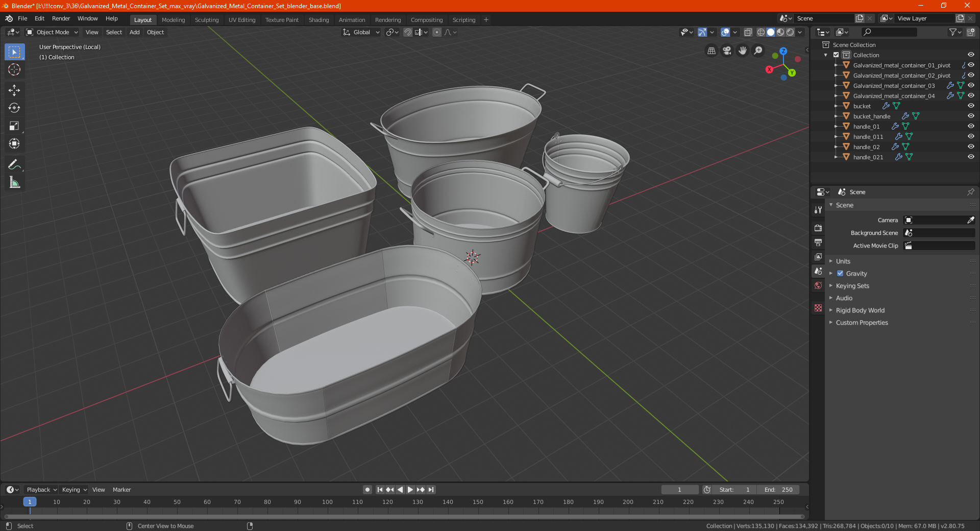The height and width of the screenshot is (531, 980).
Task: Open the World properties tab icon
Action: point(818,285)
